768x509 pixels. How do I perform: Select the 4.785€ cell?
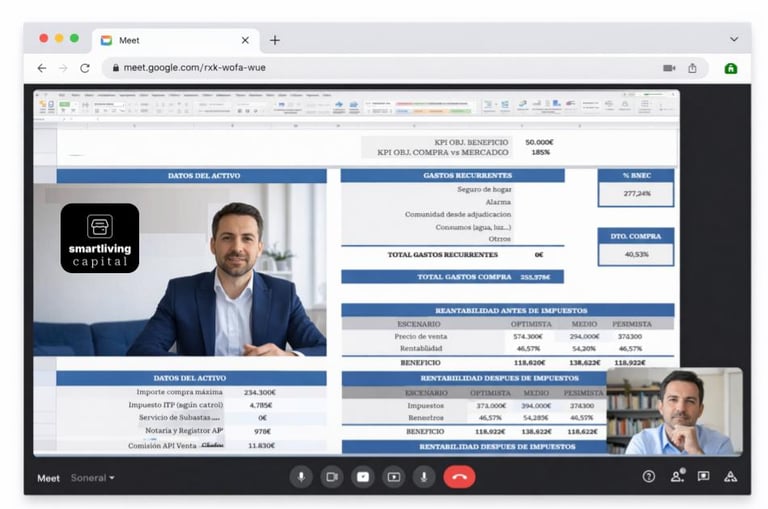261,405
